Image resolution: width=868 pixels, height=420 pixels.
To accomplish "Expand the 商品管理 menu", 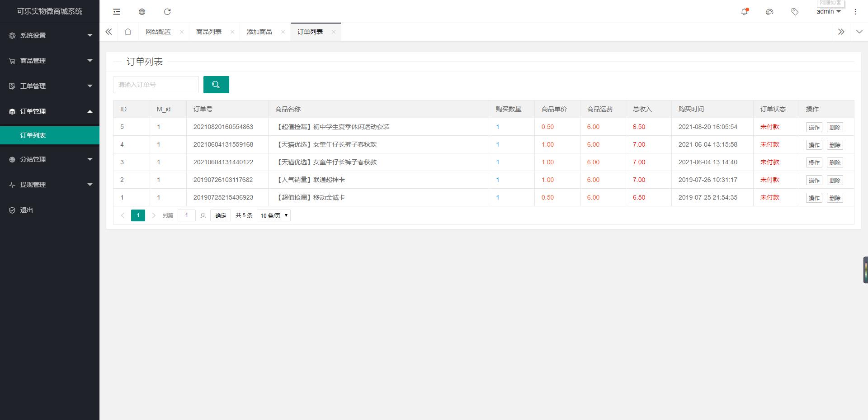I will pos(90,61).
